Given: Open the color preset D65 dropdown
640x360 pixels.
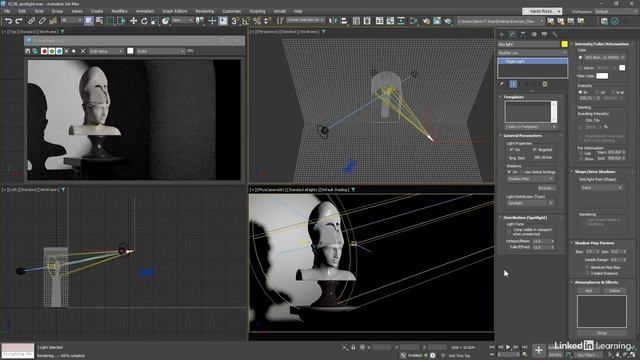Looking at the screenshot, I should 604,58.
